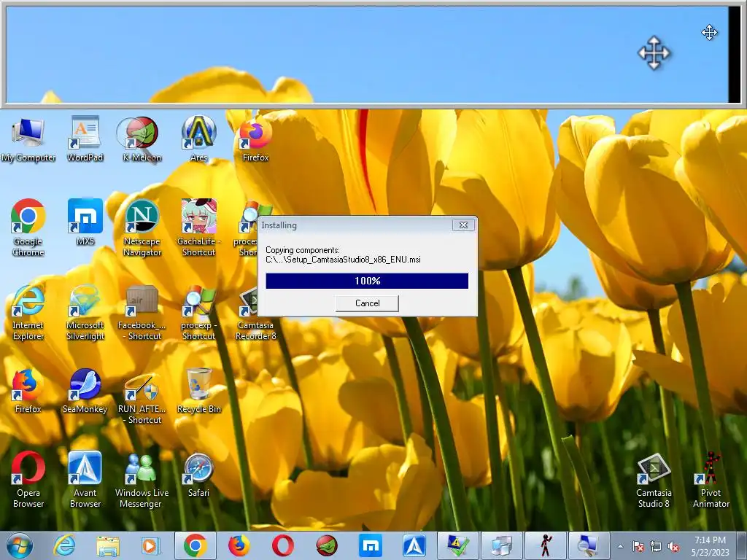Select the Google Chrome desktop shortcut
Viewport: 747px width, 560px height.
(28, 227)
